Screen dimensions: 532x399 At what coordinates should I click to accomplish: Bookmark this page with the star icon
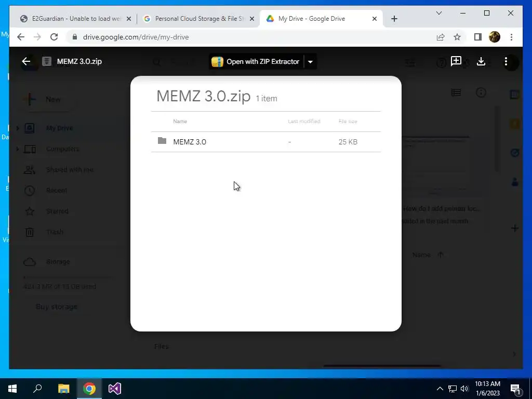[457, 37]
